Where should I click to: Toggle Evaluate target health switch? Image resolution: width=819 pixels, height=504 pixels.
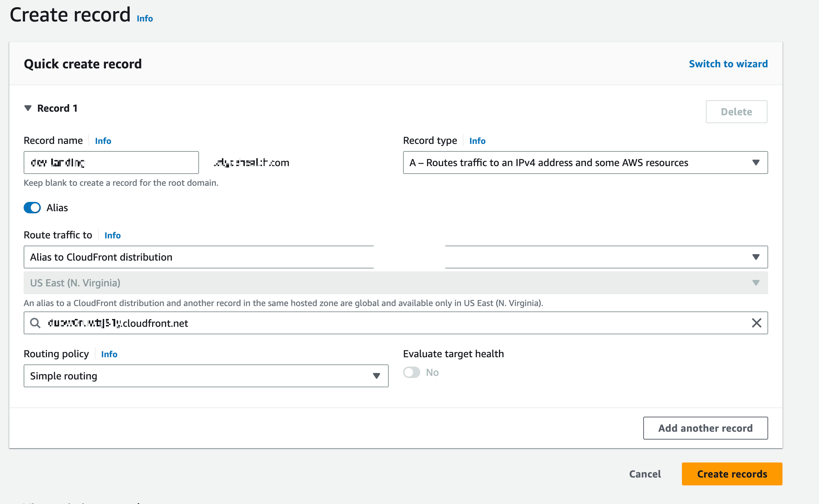[412, 372]
